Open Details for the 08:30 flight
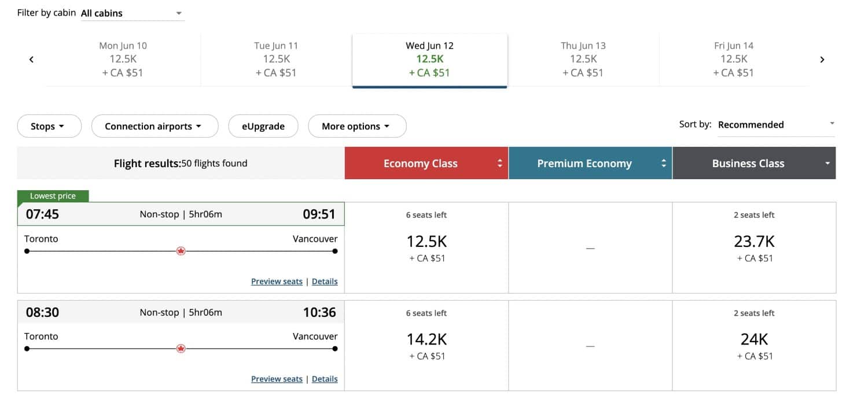Image resolution: width=868 pixels, height=396 pixels. [325, 379]
